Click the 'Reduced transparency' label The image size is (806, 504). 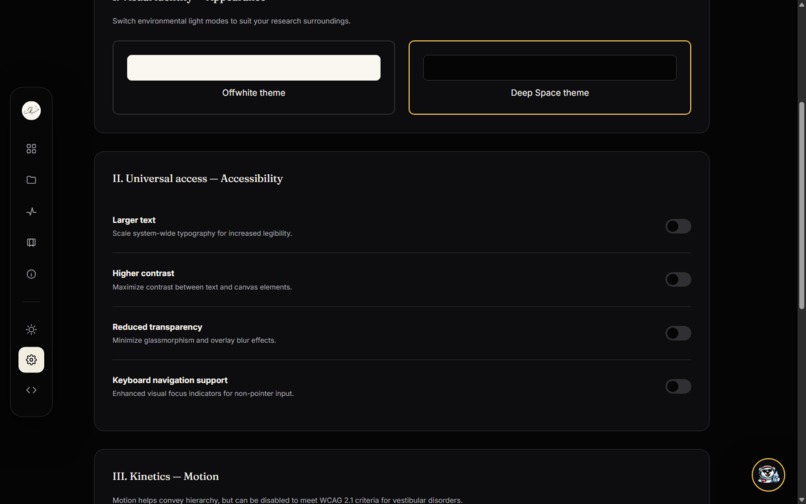pos(157,327)
